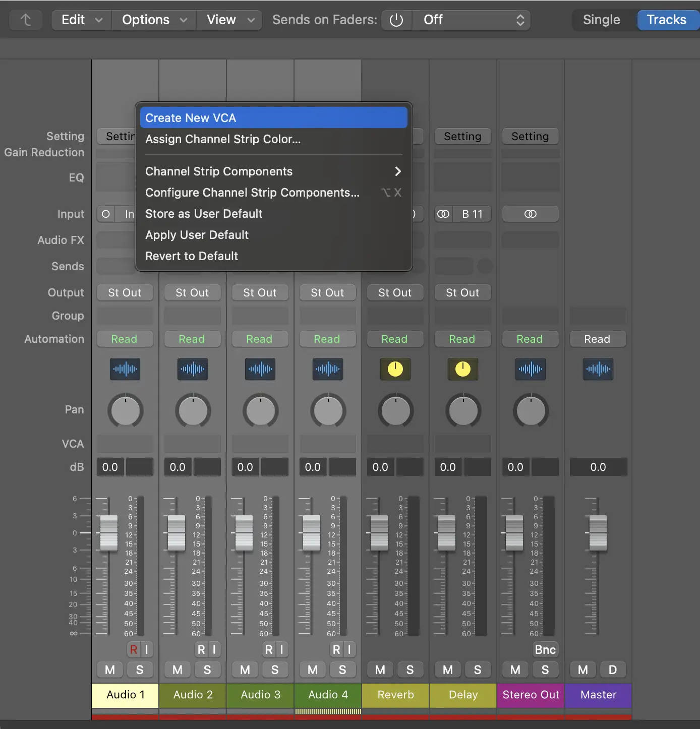
Task: Switch the mixer to Single view
Action: (x=601, y=20)
